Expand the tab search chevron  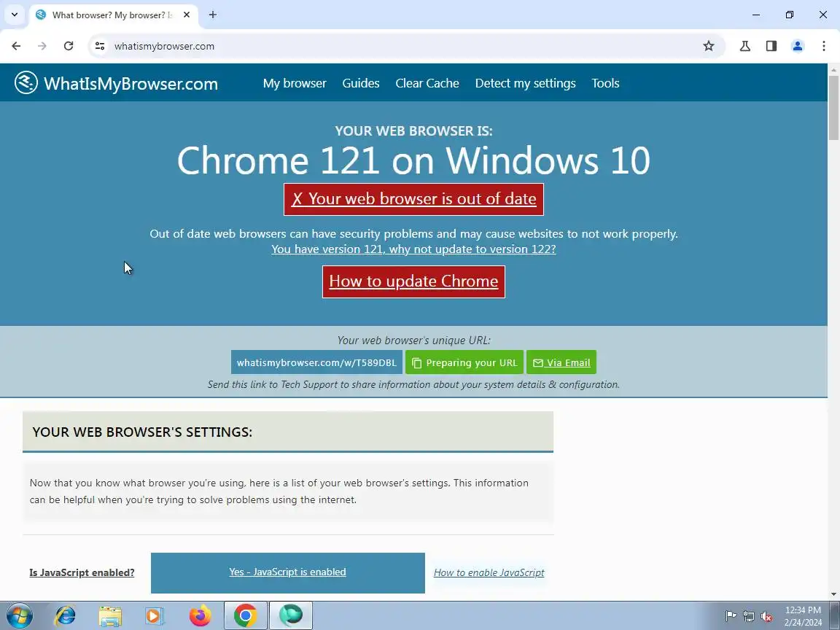tap(15, 15)
